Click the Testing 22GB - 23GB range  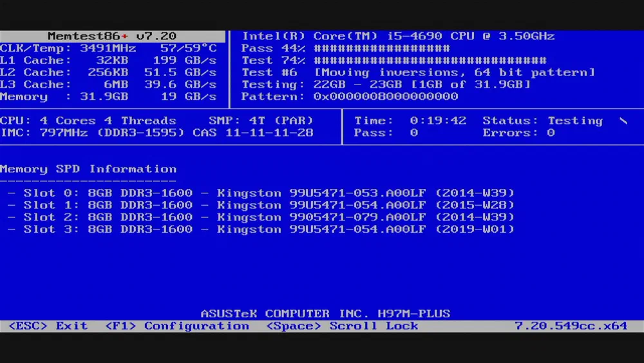point(386,84)
